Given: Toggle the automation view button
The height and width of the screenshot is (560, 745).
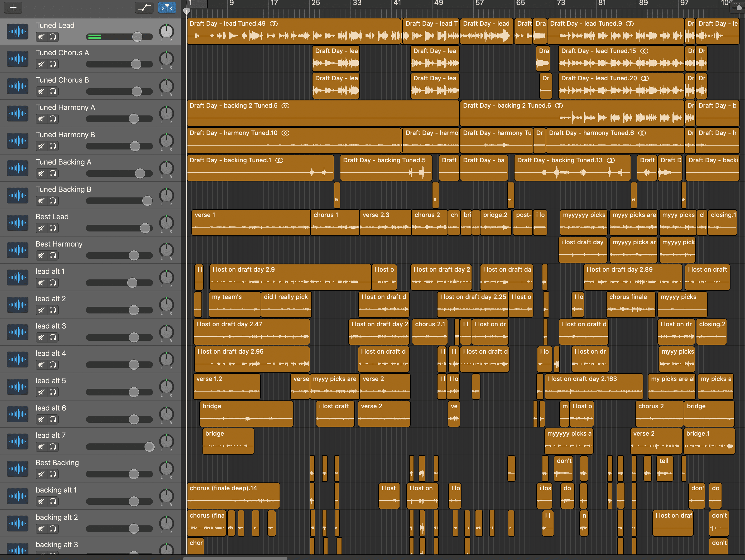Looking at the screenshot, I should 144,8.
